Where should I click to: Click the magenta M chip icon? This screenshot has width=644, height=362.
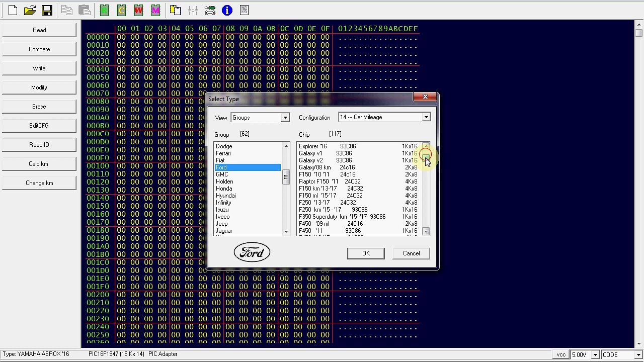(x=155, y=10)
